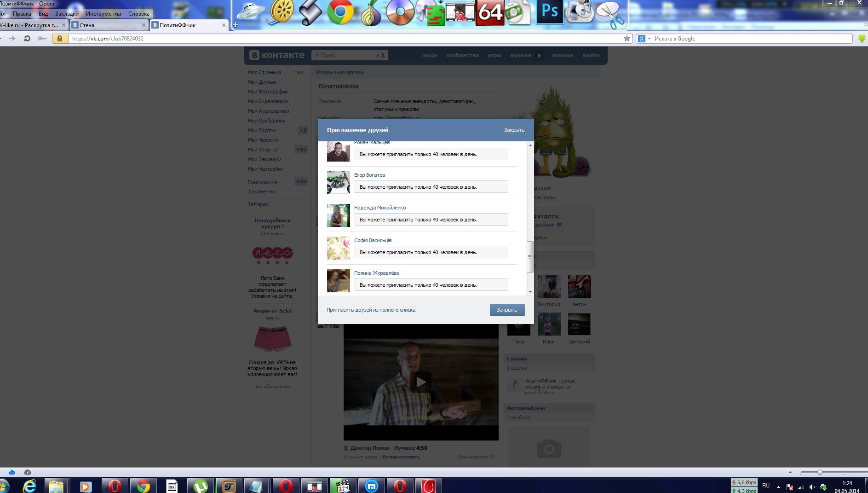This screenshot has width=868, height=493.
Task: Focus the Google search box
Action: coord(753,39)
